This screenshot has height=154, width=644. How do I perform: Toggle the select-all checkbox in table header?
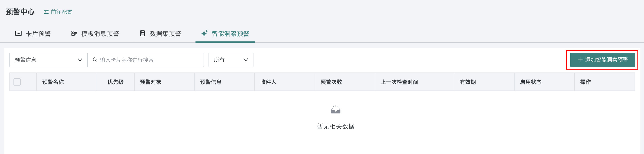pos(17,82)
